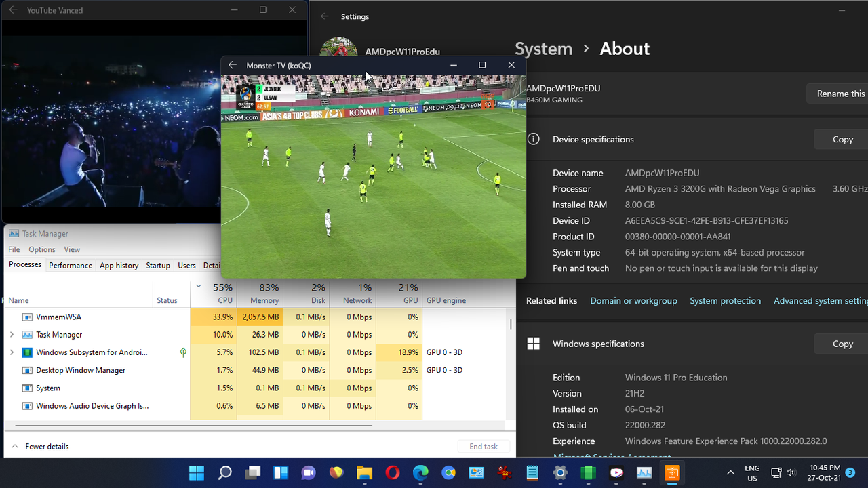Open File menu in Task Manager
This screenshot has width=868, height=488.
click(14, 249)
